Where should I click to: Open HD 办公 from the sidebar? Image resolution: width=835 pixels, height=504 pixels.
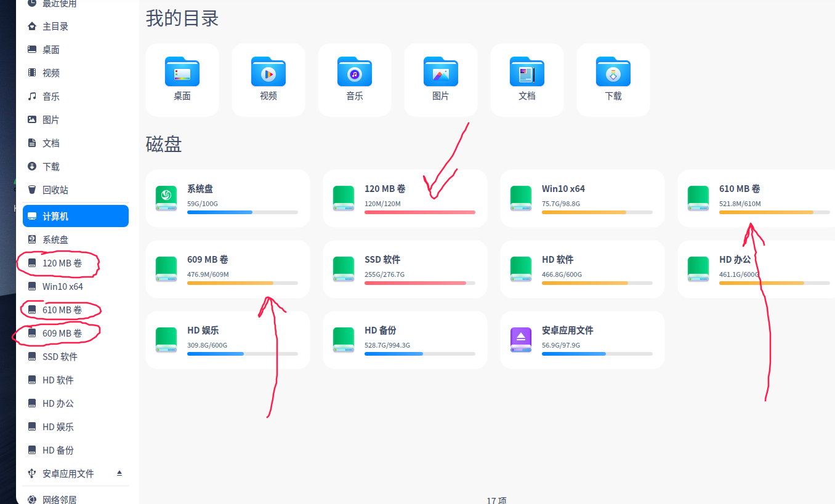coord(76,403)
